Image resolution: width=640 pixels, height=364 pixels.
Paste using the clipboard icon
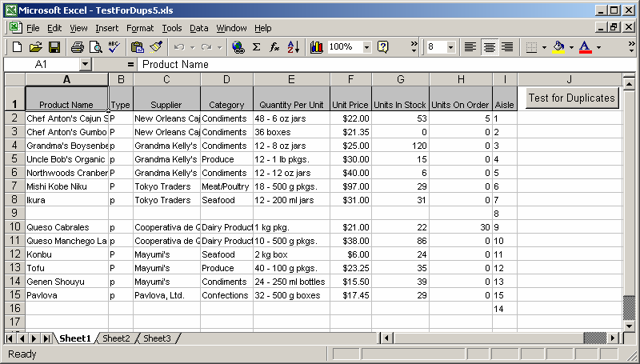[x=137, y=47]
